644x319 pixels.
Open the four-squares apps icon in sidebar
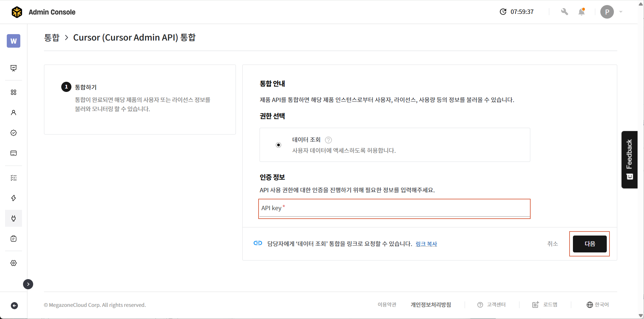click(14, 92)
